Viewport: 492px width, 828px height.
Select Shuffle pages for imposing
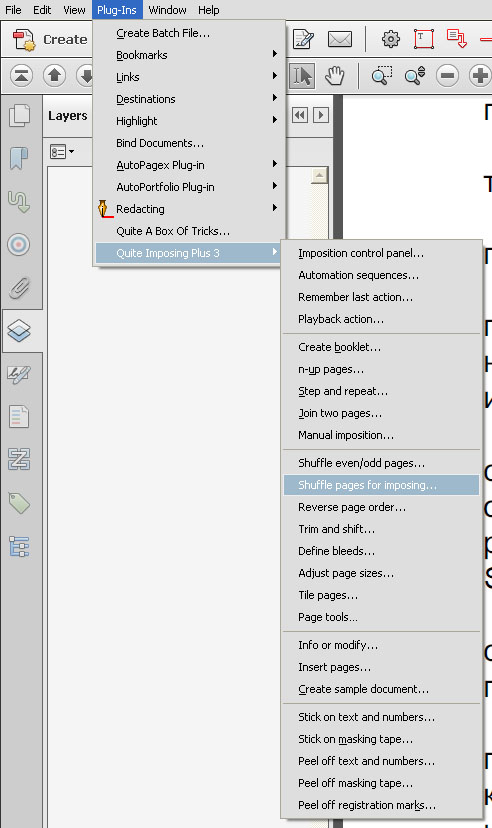coord(381,485)
